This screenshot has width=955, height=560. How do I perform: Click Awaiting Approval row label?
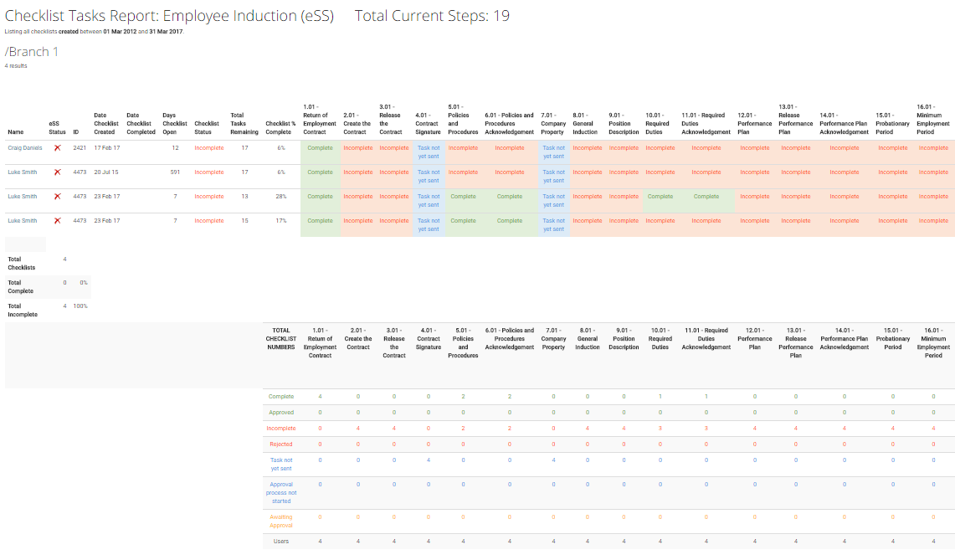(281, 521)
